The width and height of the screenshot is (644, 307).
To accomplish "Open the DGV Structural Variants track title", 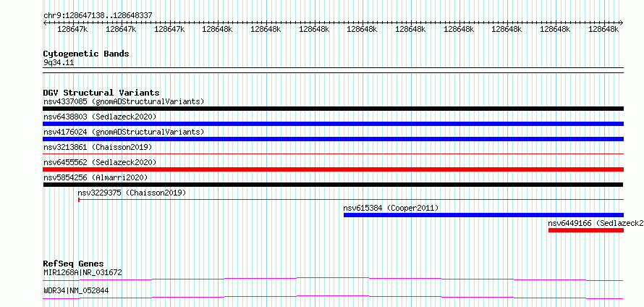I will pyautogui.click(x=101, y=93).
